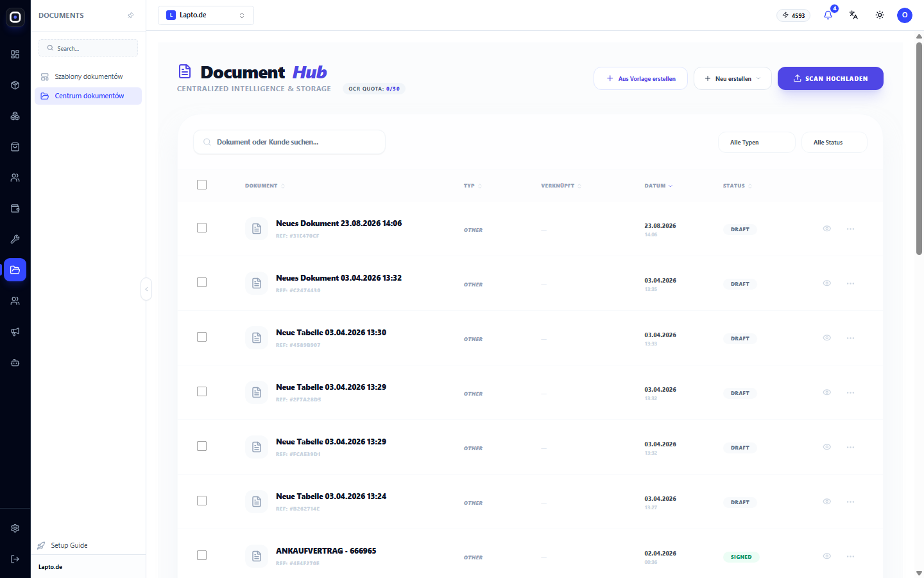This screenshot has height=578, width=924.
Task: Open the wallet sidebar icon
Action: coord(15,209)
